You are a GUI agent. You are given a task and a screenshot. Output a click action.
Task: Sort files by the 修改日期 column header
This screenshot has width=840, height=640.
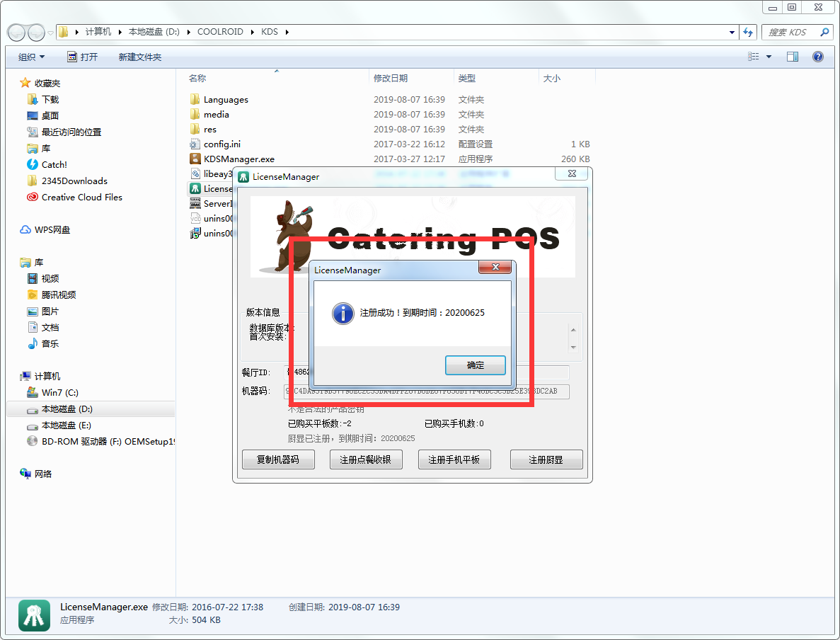[x=391, y=79]
